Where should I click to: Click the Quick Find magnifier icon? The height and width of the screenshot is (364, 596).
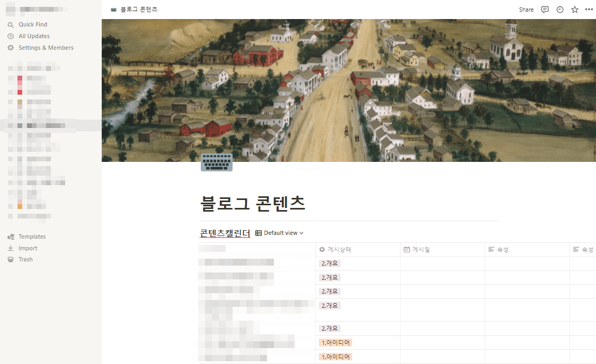pos(11,24)
